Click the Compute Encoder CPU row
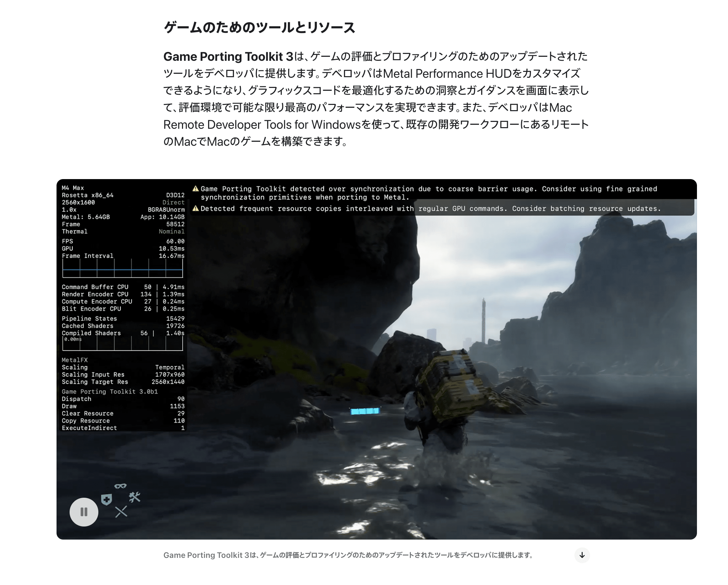 click(x=123, y=302)
